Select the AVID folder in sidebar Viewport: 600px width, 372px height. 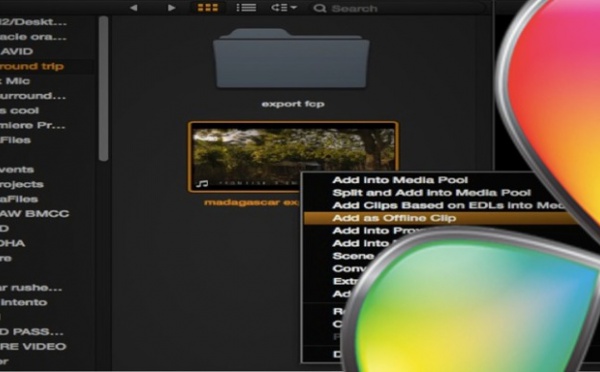[x=17, y=51]
